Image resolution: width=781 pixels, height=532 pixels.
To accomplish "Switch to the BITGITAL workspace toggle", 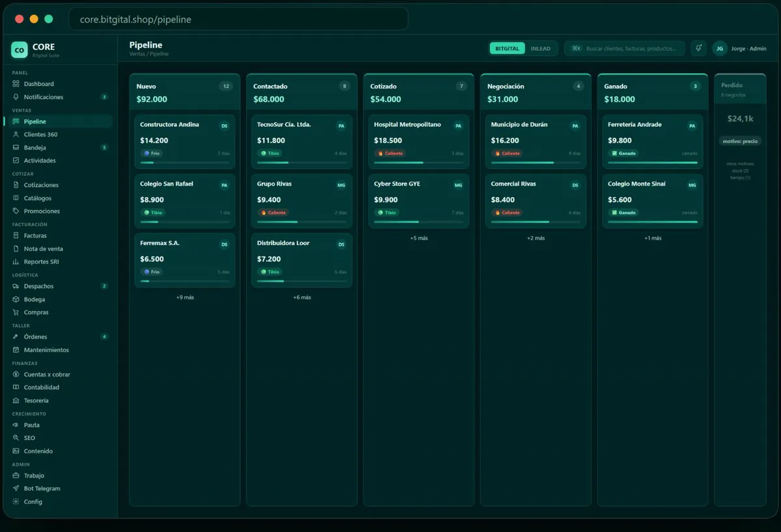I will pos(507,49).
